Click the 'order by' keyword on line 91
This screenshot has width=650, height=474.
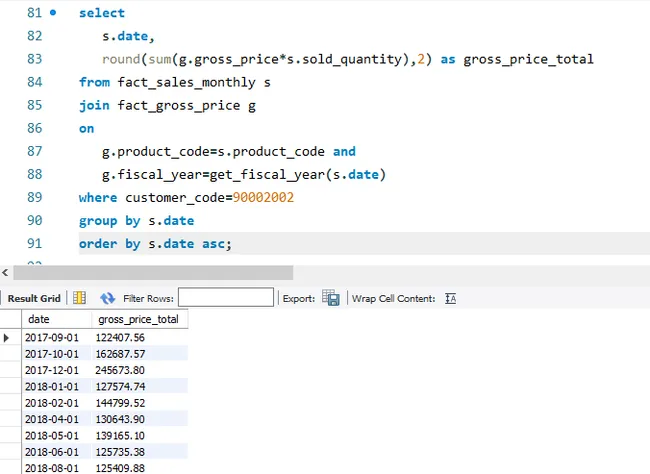(x=110, y=243)
